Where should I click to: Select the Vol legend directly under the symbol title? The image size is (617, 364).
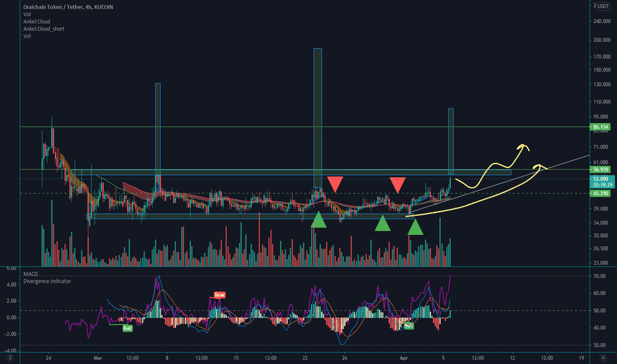(26, 14)
